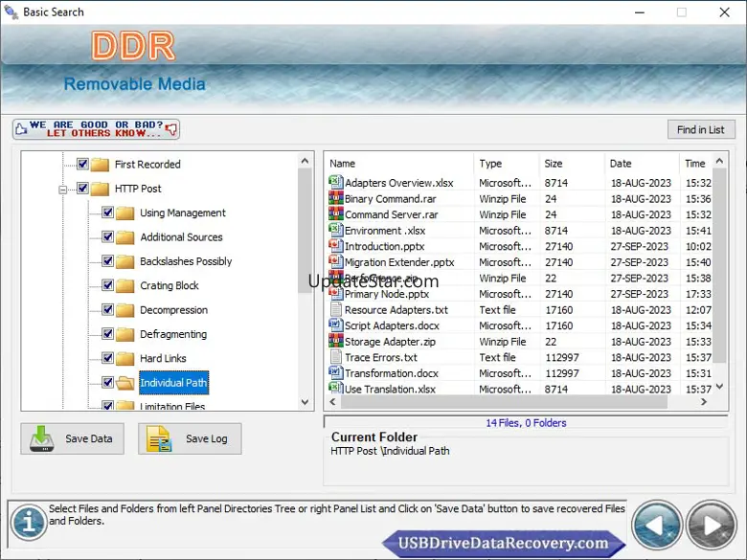This screenshot has height=560, width=747.
Task: Toggle the Decompression folder checkbox
Action: pos(108,310)
